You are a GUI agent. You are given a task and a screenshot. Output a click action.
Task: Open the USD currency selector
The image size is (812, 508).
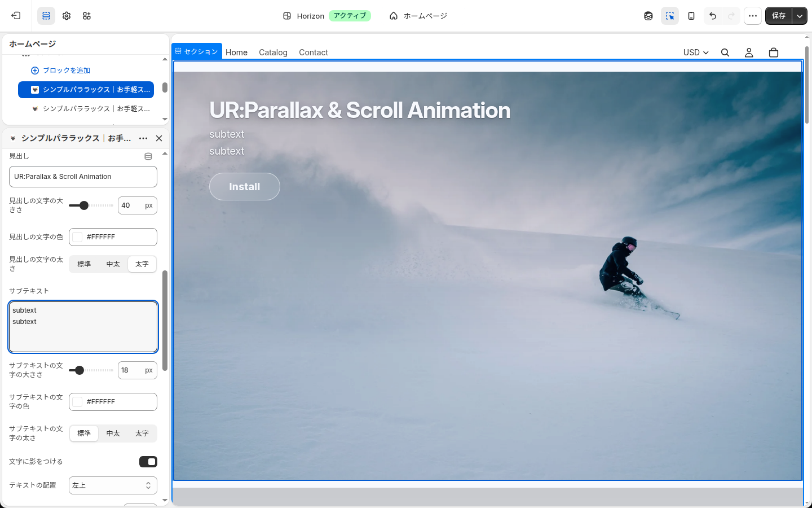(x=696, y=52)
